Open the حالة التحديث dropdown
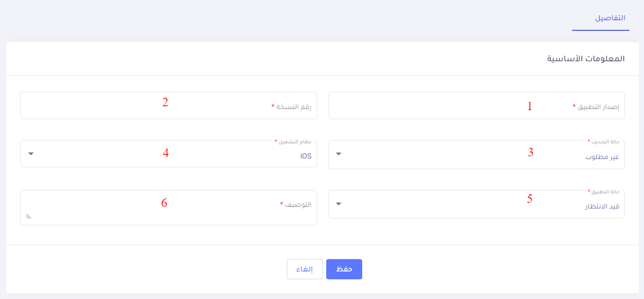The image size is (644, 299). [x=476, y=154]
